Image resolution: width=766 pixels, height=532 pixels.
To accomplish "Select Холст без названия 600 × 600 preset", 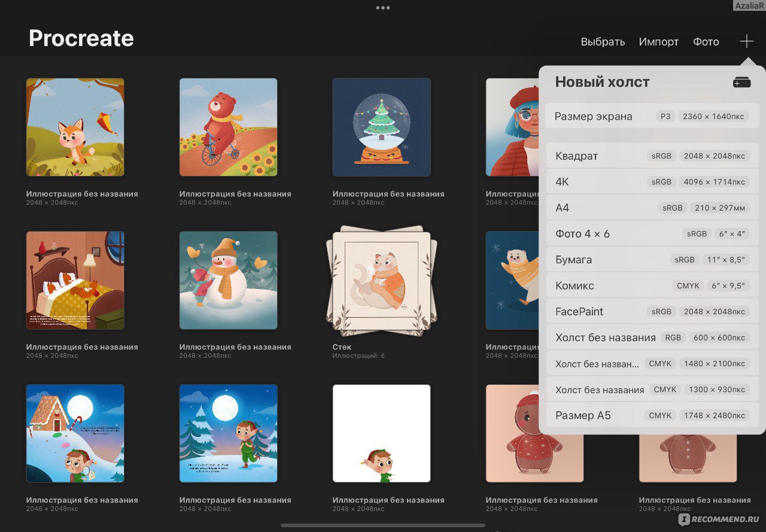I will (x=652, y=338).
